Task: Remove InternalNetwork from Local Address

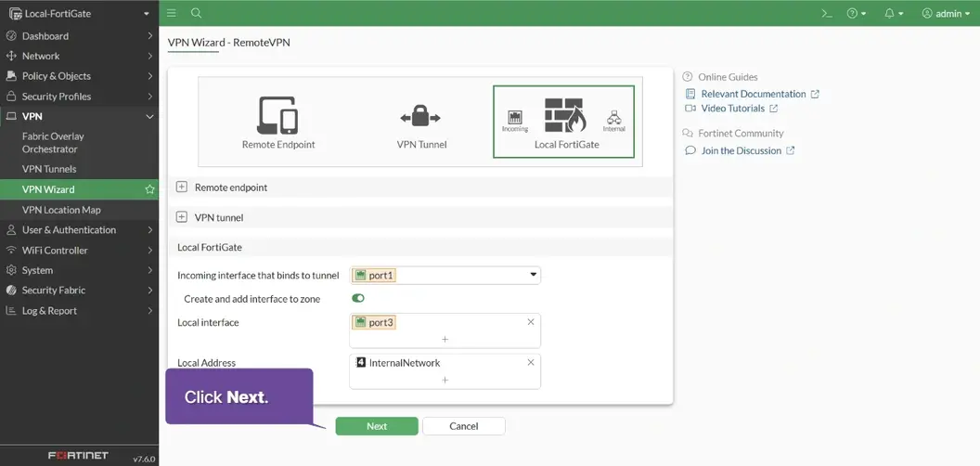Action: tap(531, 362)
